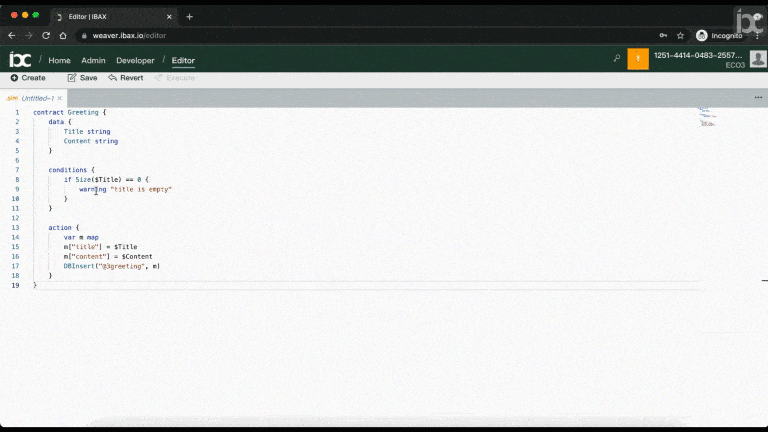Revert changes with Revert button
The image size is (768, 432).
point(125,78)
